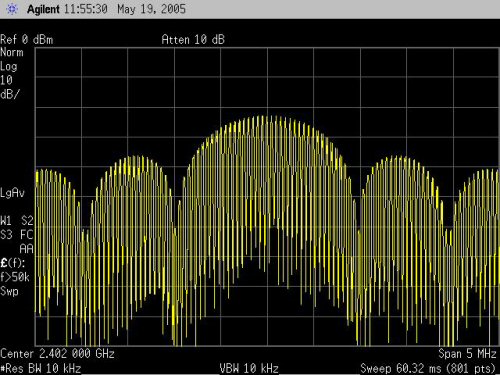Click the Ref 0 dBm label
The width and height of the screenshot is (500, 375).
[x=27, y=40]
